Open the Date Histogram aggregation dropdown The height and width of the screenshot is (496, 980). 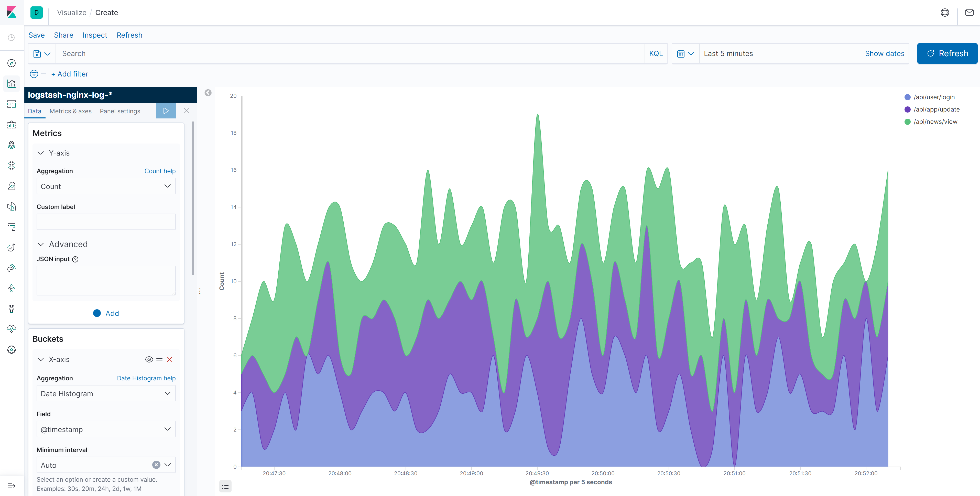[x=106, y=394]
